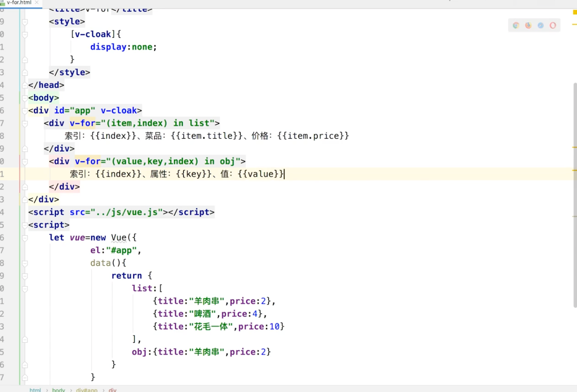Viewport: 577px width, 392px height.
Task: Place cursor in display:none; line
Action: pyautogui.click(x=123, y=47)
